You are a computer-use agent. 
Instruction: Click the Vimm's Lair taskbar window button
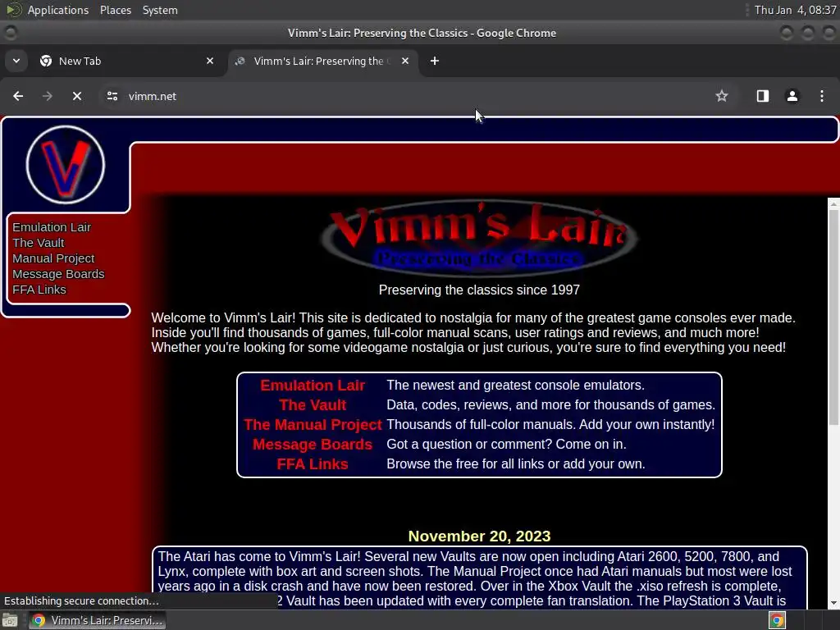[97, 620]
